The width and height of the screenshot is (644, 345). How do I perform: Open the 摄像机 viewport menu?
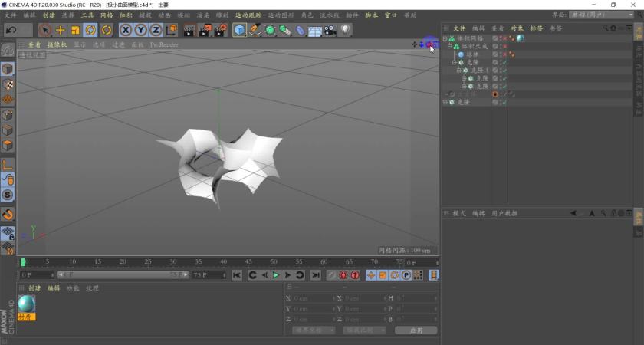tap(57, 44)
